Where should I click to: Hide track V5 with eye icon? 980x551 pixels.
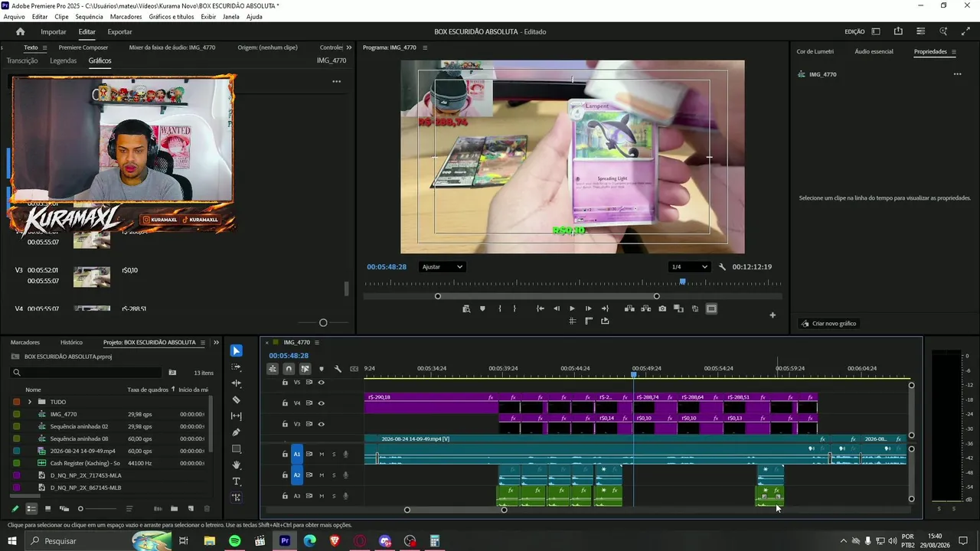coord(321,383)
